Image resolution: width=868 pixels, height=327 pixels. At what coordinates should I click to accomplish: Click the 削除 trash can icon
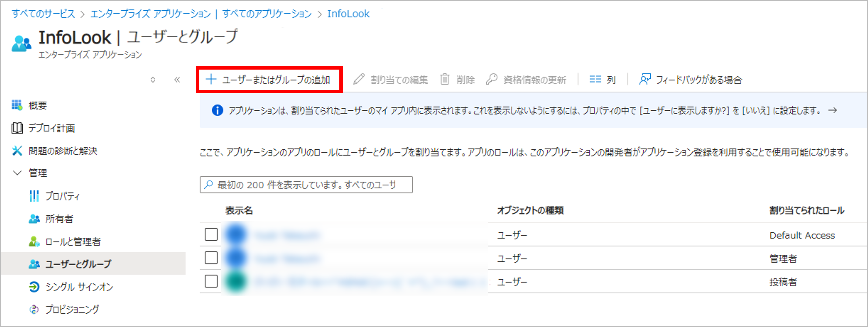coord(445,80)
